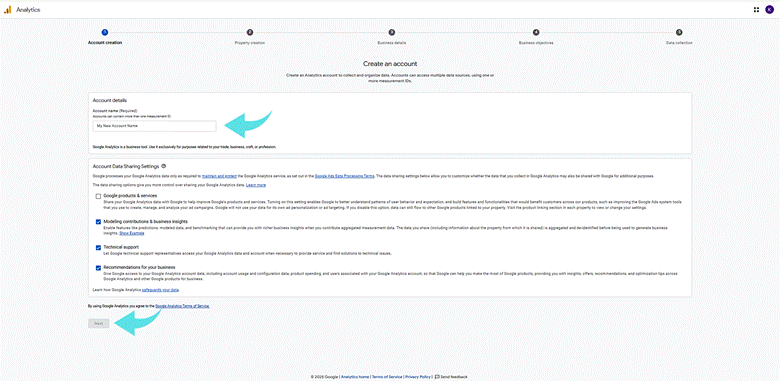The width and height of the screenshot is (780, 381).
Task: Uncheck Recommendations for your business
Action: (98, 268)
